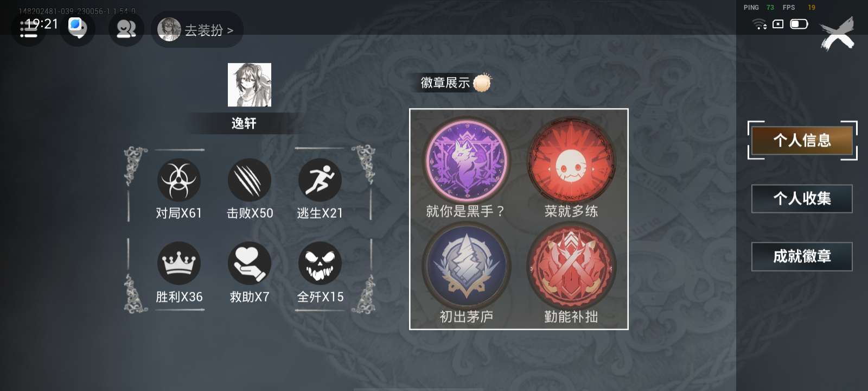Switch to the 个人信息 tab
This screenshot has height=391, width=868.
click(x=802, y=141)
